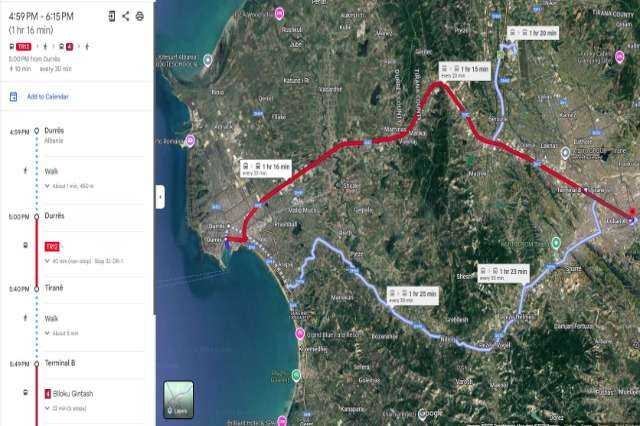Print the directions with printer icon

[140, 16]
